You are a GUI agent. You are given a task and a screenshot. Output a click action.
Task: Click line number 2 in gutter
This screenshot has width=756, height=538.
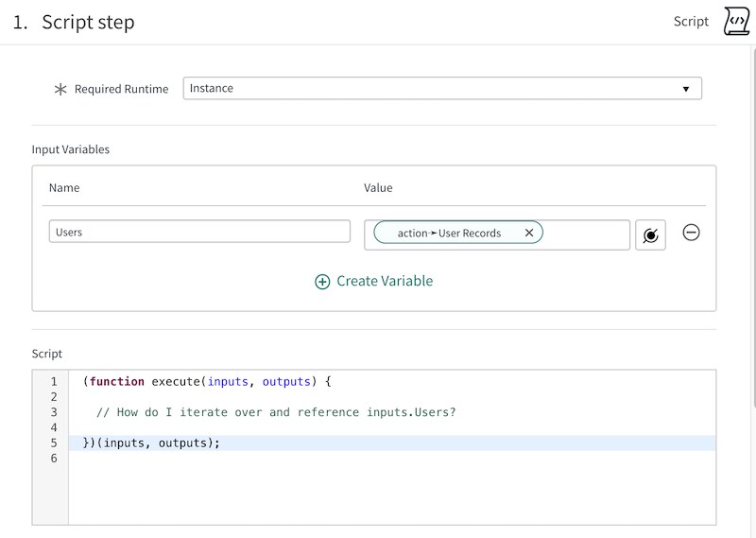pos(54,396)
